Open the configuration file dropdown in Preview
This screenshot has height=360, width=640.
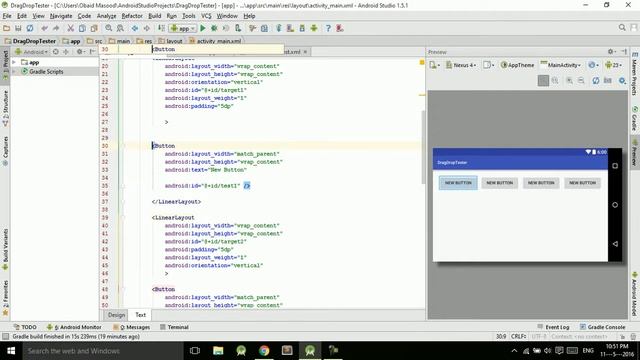point(435,65)
